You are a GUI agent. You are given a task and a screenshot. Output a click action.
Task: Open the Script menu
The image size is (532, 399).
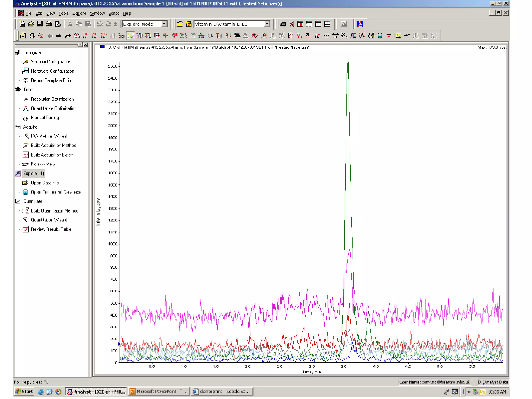coord(114,13)
